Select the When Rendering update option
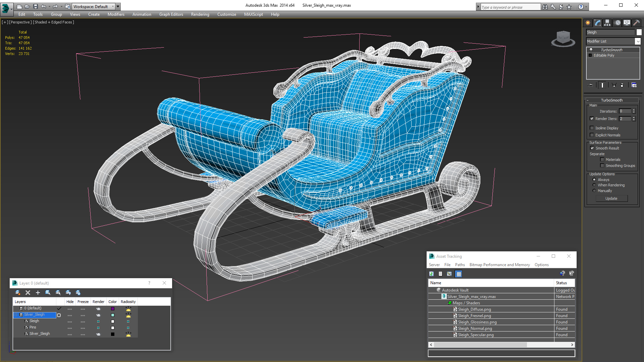This screenshot has width=644, height=362. (594, 185)
